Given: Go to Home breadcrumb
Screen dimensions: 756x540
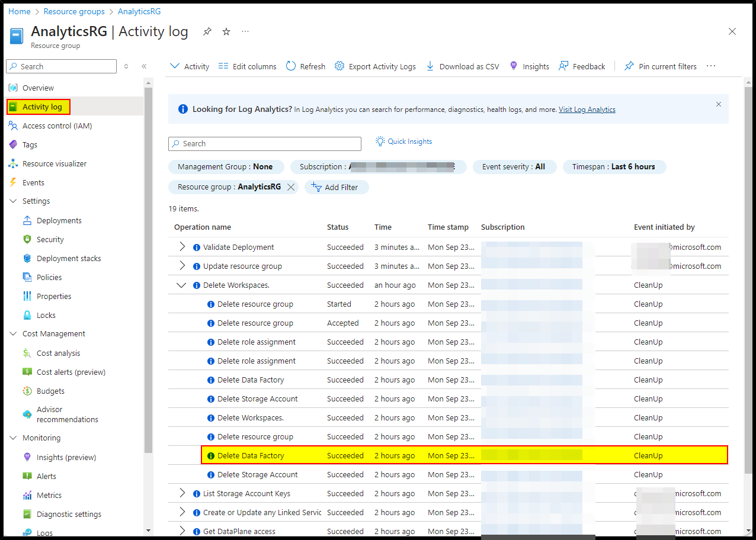Looking at the screenshot, I should [x=19, y=11].
